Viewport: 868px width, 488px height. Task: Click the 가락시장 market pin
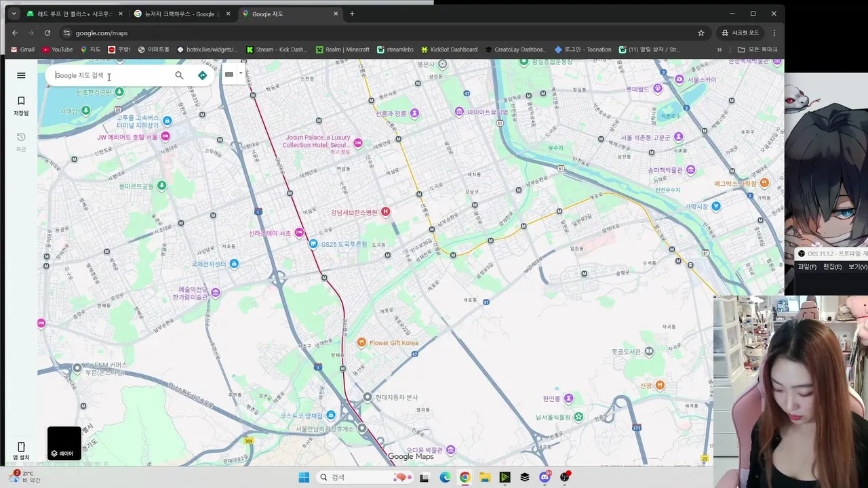click(715, 206)
